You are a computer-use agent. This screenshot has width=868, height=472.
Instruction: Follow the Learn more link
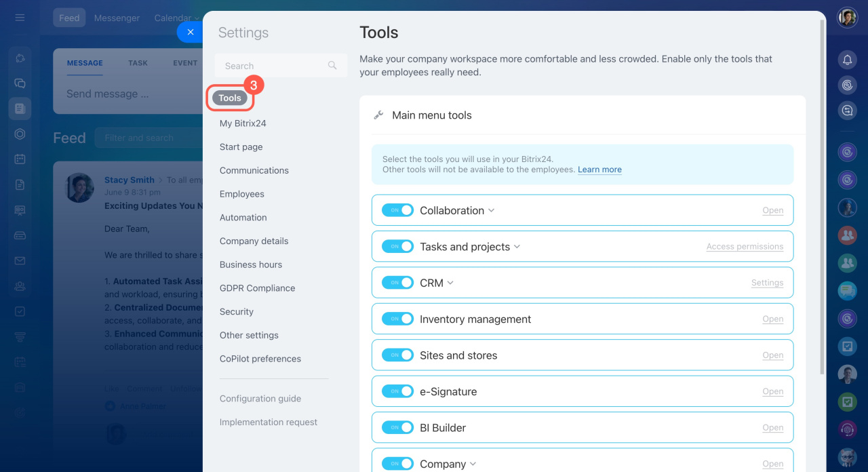pos(599,170)
